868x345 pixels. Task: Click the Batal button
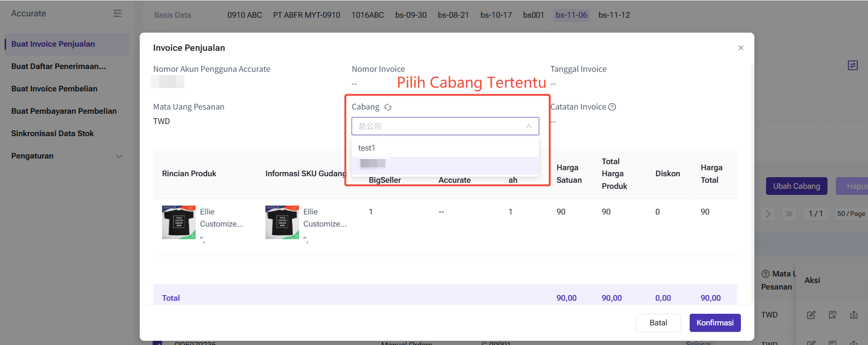[x=658, y=323]
